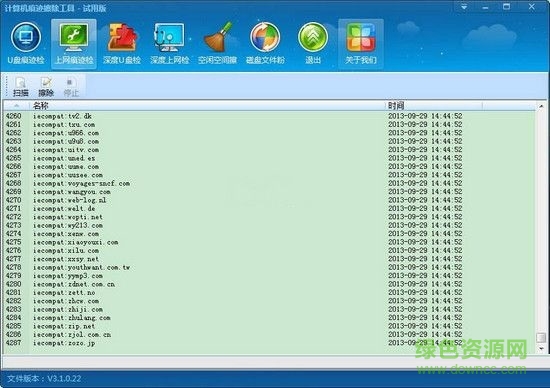Select row iecompat:xenw.com
This screenshot has height=388, width=550.
click(269, 234)
